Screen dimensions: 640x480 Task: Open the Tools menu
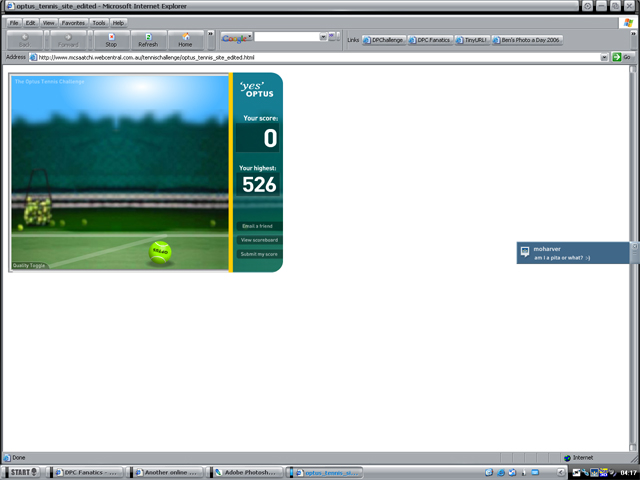(98, 23)
